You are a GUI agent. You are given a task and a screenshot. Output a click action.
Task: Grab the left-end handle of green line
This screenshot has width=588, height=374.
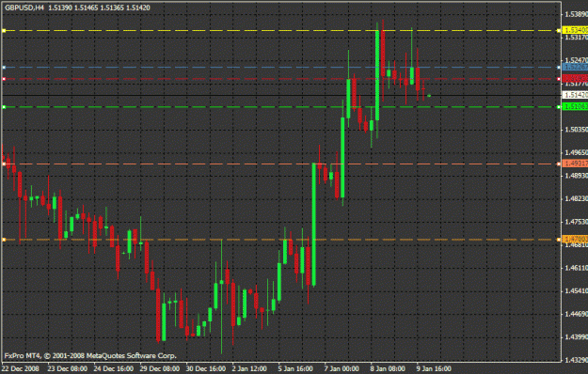(x=4, y=107)
